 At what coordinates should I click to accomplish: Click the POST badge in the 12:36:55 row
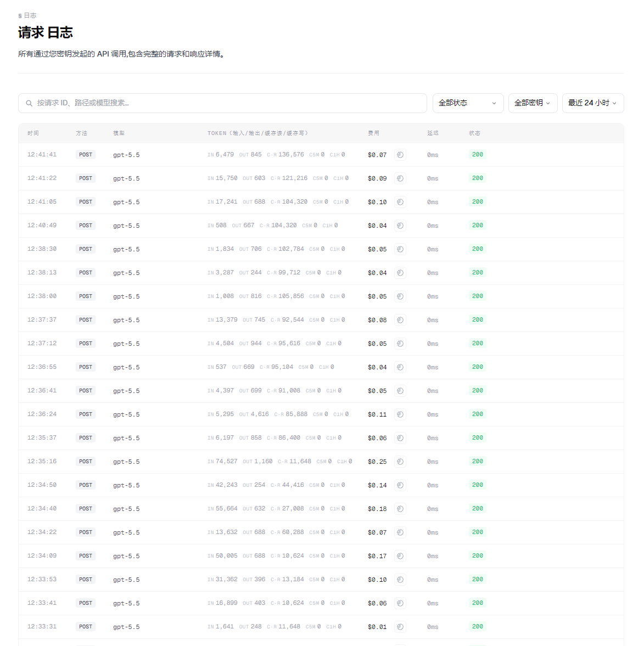[86, 367]
